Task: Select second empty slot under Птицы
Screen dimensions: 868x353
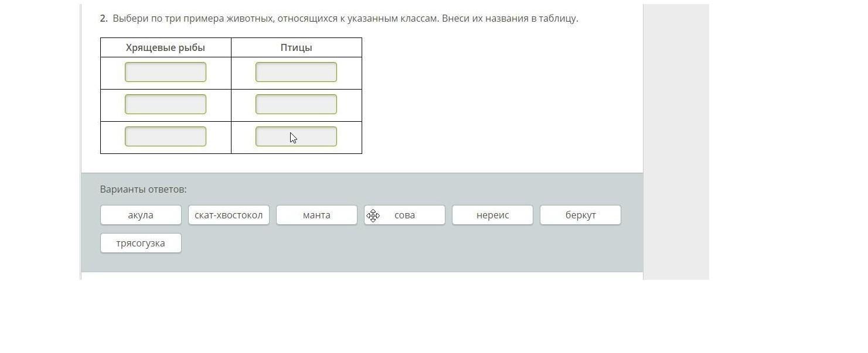Action: pos(296,104)
